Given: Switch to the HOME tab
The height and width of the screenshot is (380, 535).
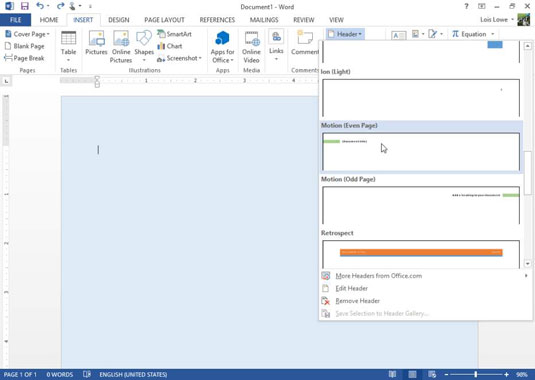Looking at the screenshot, I should [x=49, y=20].
